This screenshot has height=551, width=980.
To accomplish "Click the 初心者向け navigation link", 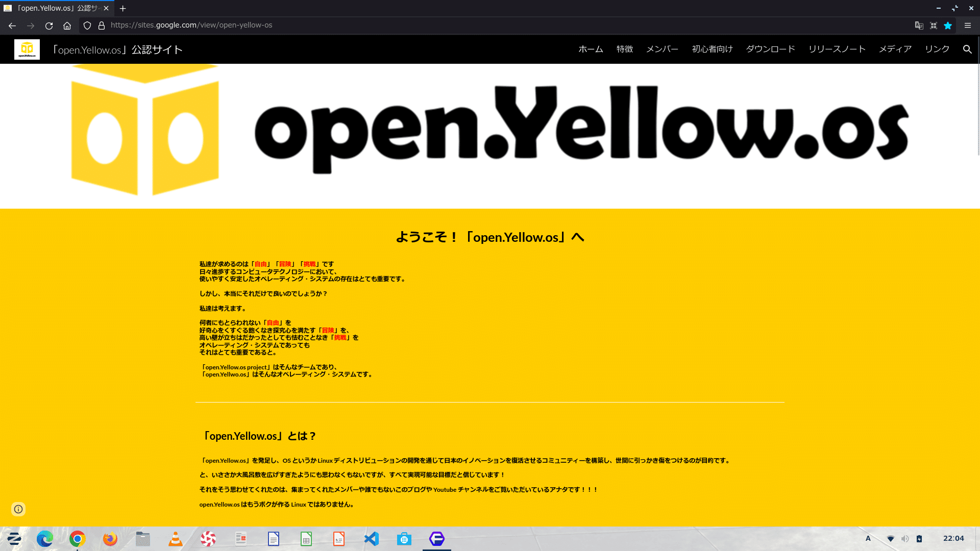I will click(x=712, y=49).
